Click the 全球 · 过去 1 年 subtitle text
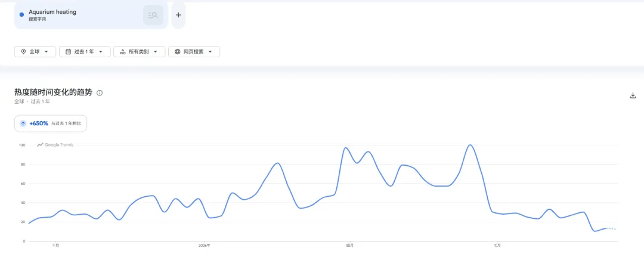This screenshot has width=644, height=263. coord(32,101)
